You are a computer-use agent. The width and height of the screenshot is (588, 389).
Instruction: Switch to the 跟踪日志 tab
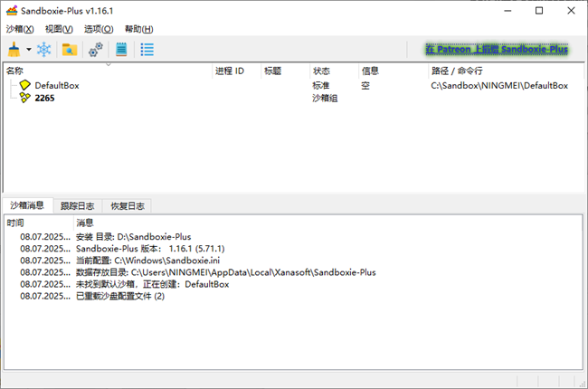point(78,206)
